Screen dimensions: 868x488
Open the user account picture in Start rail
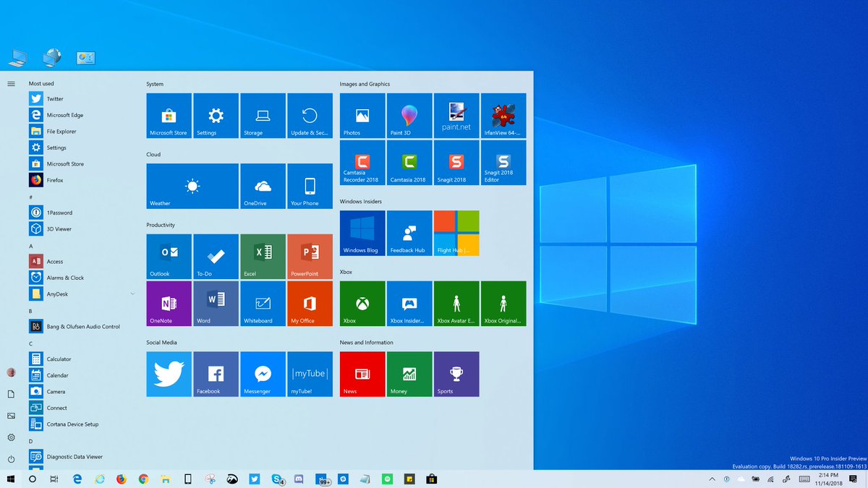pos(11,372)
